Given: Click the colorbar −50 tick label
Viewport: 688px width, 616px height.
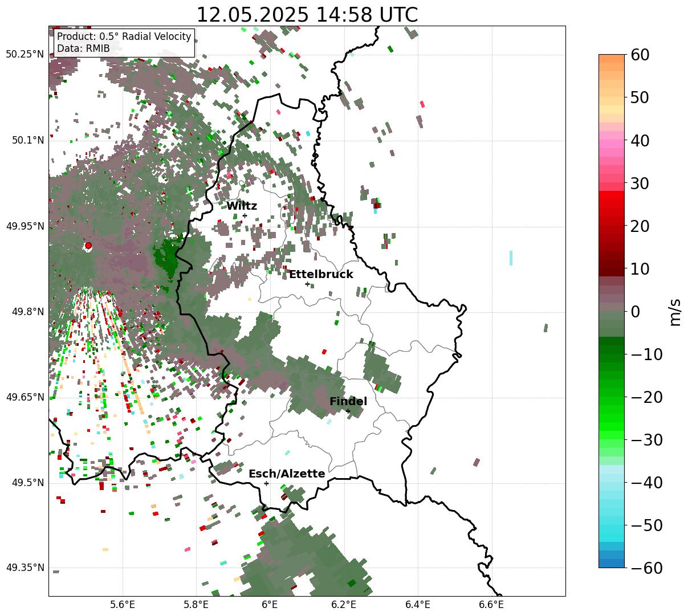Looking at the screenshot, I should [x=646, y=525].
